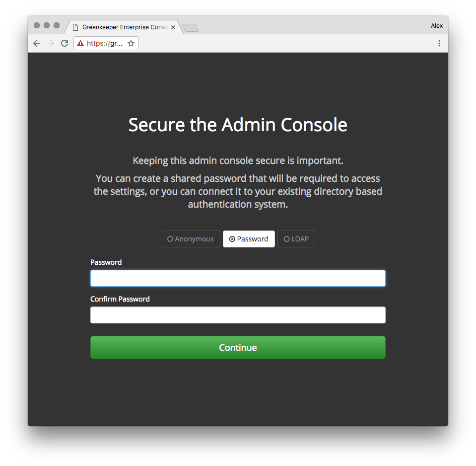
Task: Close the Greenkeeper Enterprise Console tab
Action: pos(173,27)
